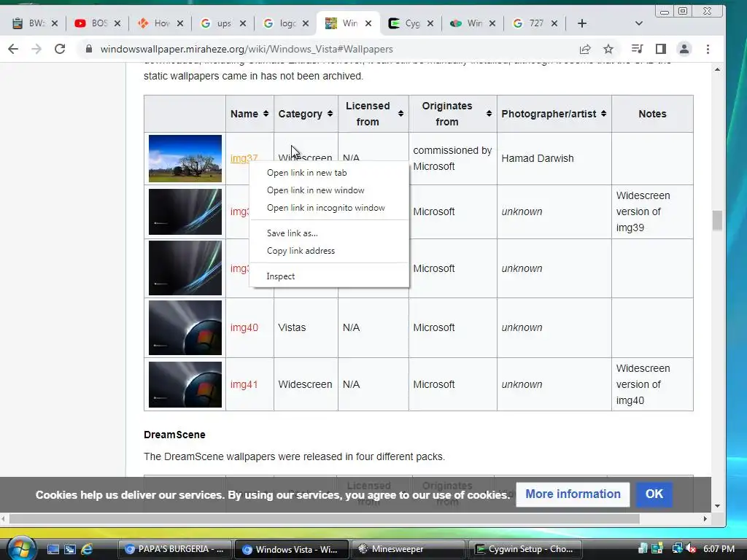This screenshot has width=747, height=560.
Task: Click the volume muted tray icon
Action: (x=691, y=548)
